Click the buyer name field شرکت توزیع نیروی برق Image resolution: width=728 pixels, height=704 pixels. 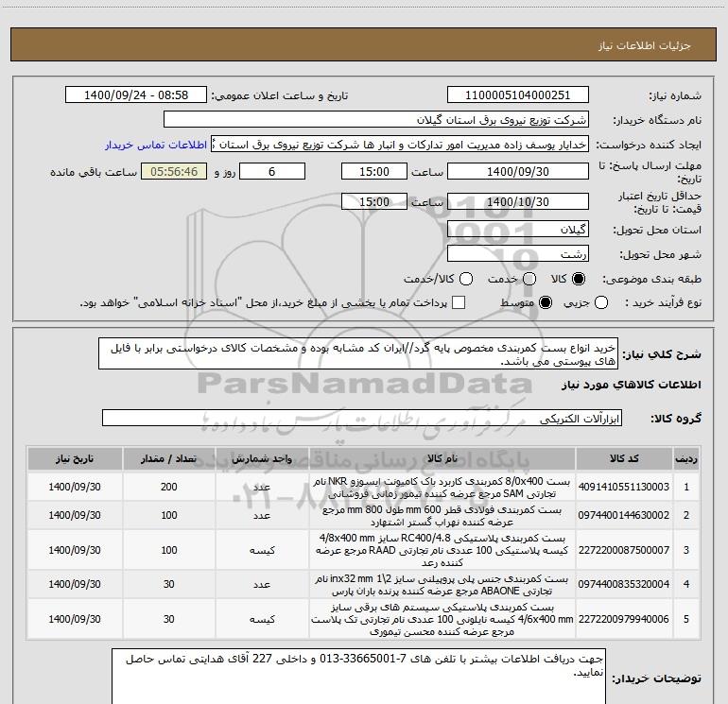376,120
